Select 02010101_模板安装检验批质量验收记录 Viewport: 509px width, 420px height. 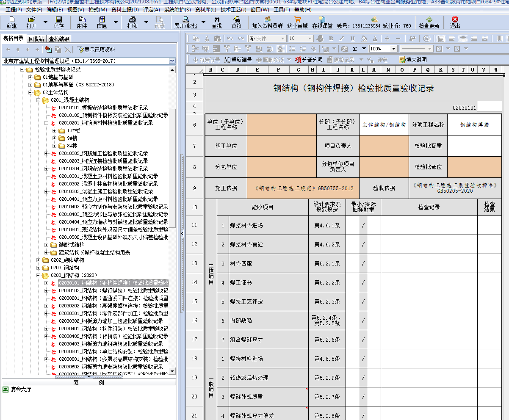(103, 108)
